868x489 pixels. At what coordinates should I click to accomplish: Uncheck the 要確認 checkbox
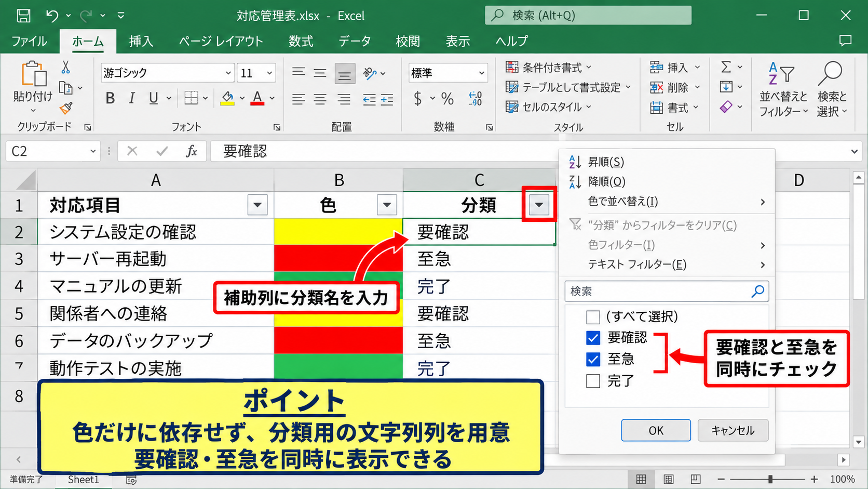coord(593,338)
